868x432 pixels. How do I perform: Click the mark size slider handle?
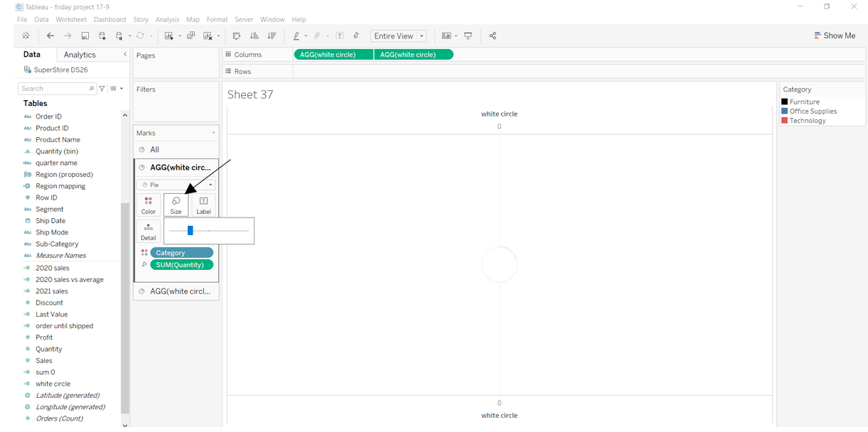pyautogui.click(x=191, y=230)
